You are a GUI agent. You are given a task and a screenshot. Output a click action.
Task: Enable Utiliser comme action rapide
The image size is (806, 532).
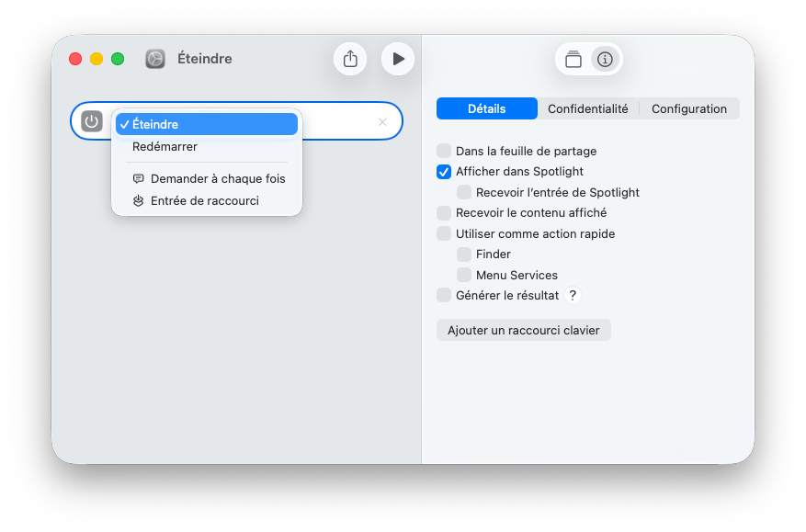tap(445, 233)
